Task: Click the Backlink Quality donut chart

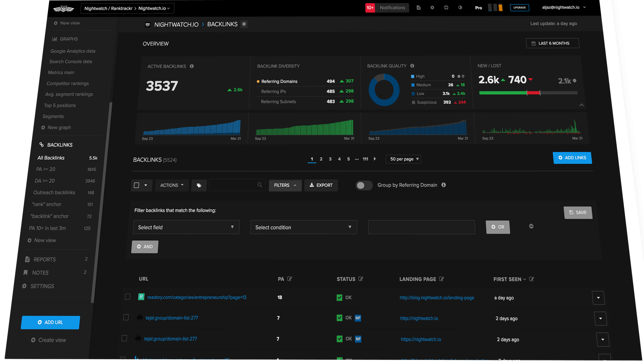Action: pyautogui.click(x=384, y=90)
